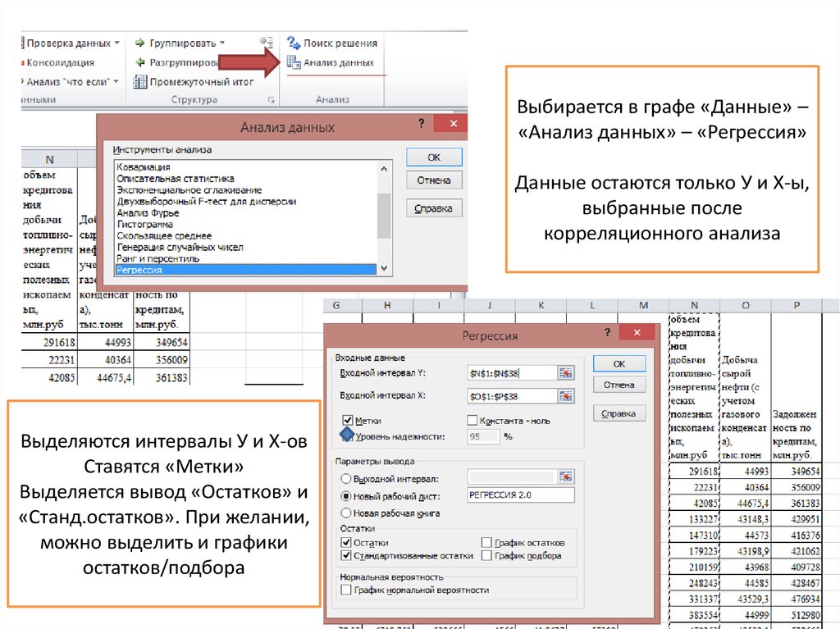
Task: Click the Группировать arrow icon
Action: point(139,43)
